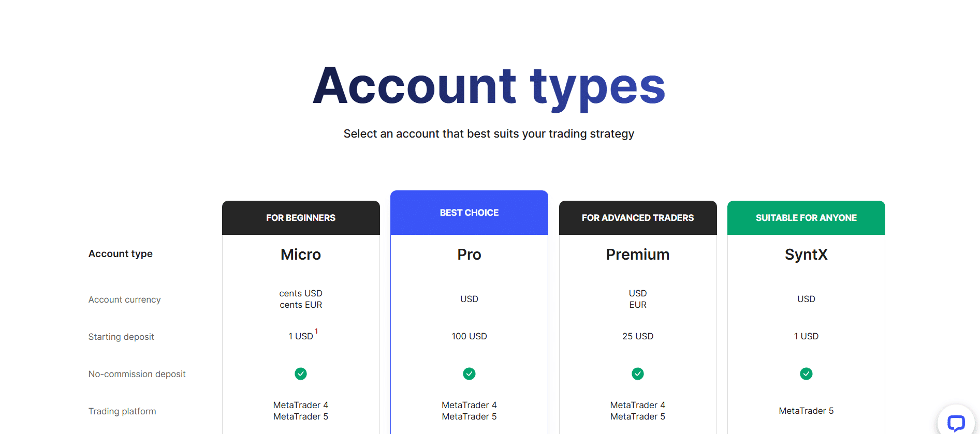Click the Micro account type name
The width and height of the screenshot is (980, 434).
pos(301,254)
